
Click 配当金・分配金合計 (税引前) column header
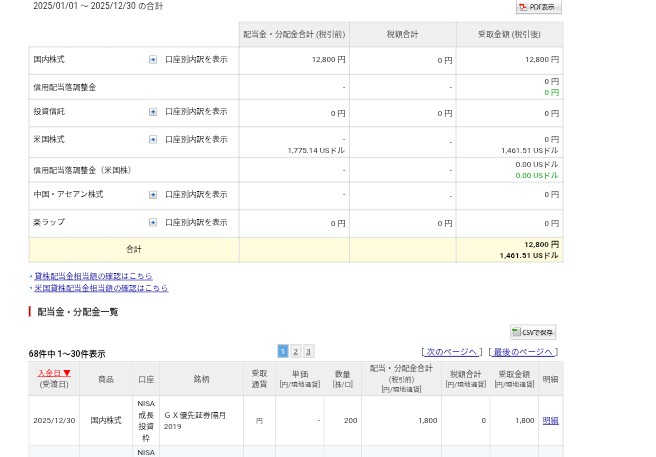click(x=294, y=34)
